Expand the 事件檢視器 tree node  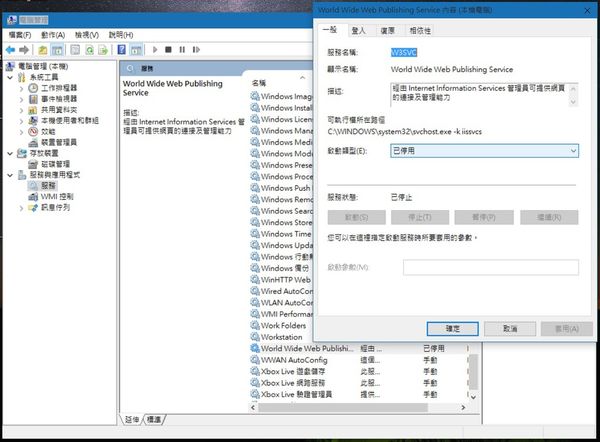pyautogui.click(x=21, y=99)
